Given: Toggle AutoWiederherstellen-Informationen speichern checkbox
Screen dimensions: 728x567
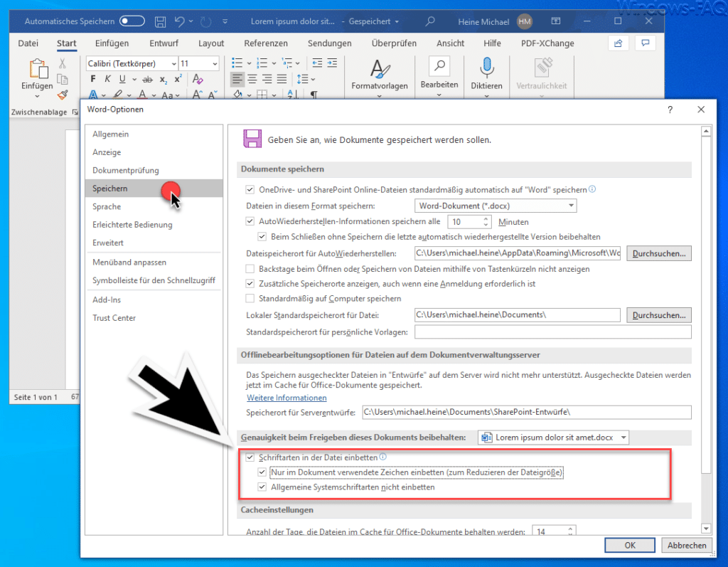Looking at the screenshot, I should [250, 221].
